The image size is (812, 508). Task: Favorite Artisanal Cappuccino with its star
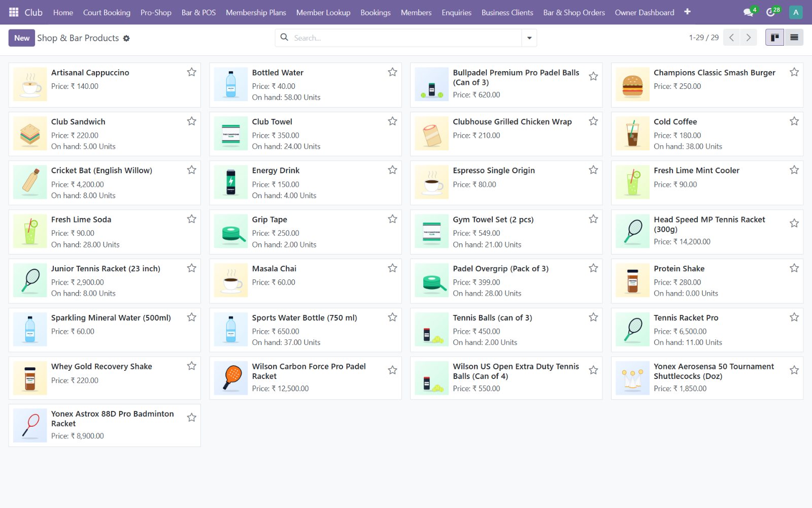(191, 72)
